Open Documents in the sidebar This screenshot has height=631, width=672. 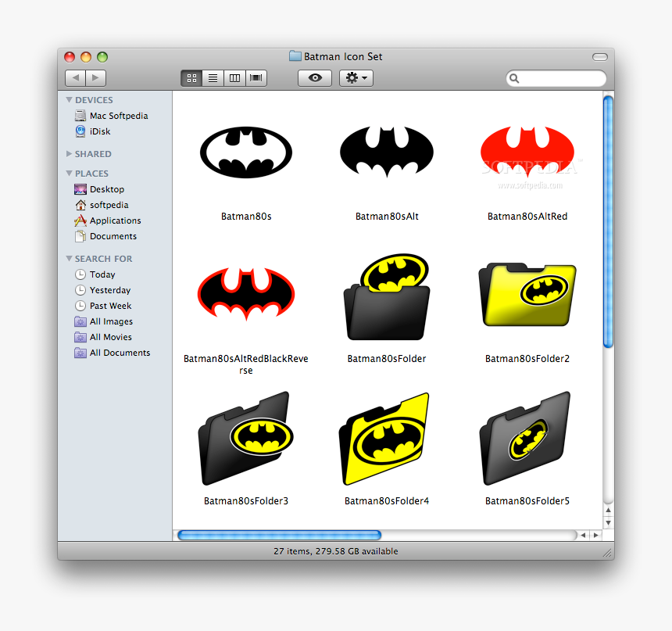point(105,236)
